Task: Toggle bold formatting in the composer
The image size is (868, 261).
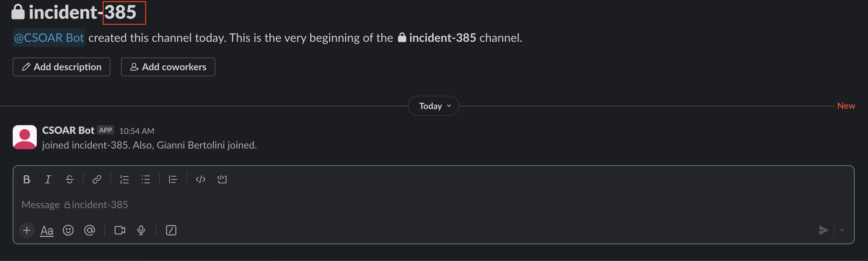Action: 27,179
